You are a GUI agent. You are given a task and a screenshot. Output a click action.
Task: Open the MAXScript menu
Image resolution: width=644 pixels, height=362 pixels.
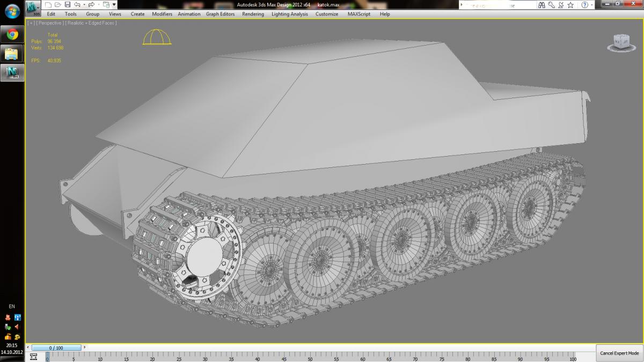[x=359, y=14]
